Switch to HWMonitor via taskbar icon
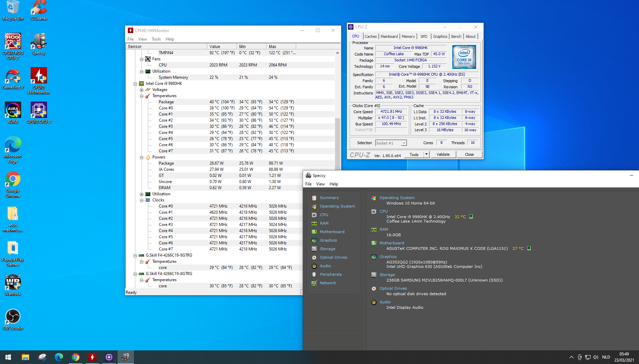Viewport: 639px width, 364px height. (92, 357)
